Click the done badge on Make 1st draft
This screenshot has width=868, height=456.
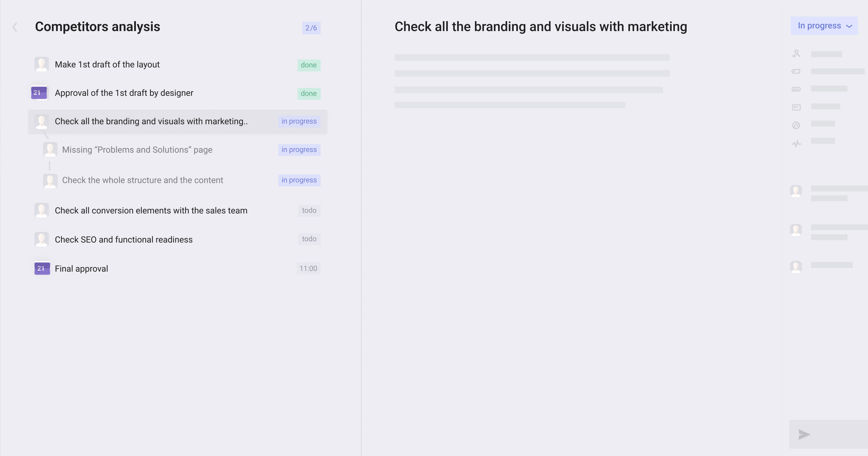click(309, 65)
